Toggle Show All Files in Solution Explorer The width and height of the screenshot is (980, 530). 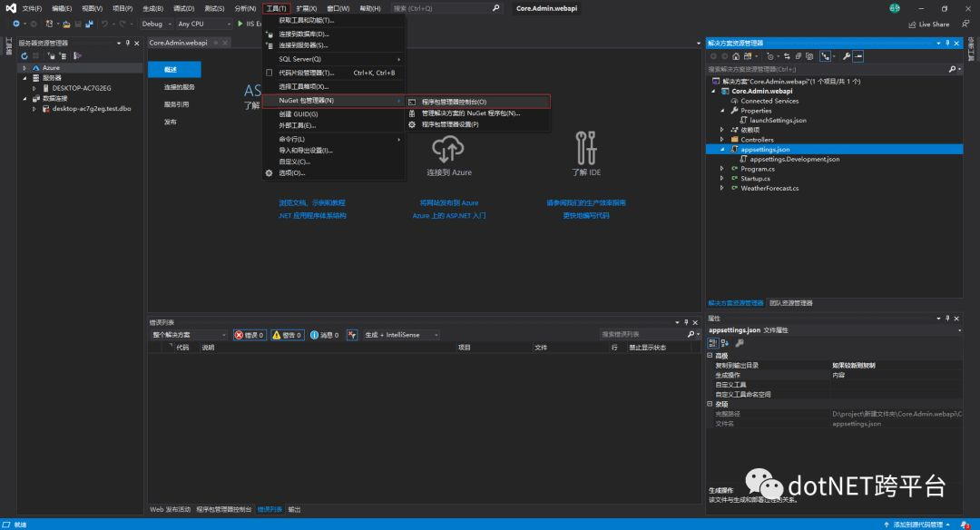click(810, 56)
